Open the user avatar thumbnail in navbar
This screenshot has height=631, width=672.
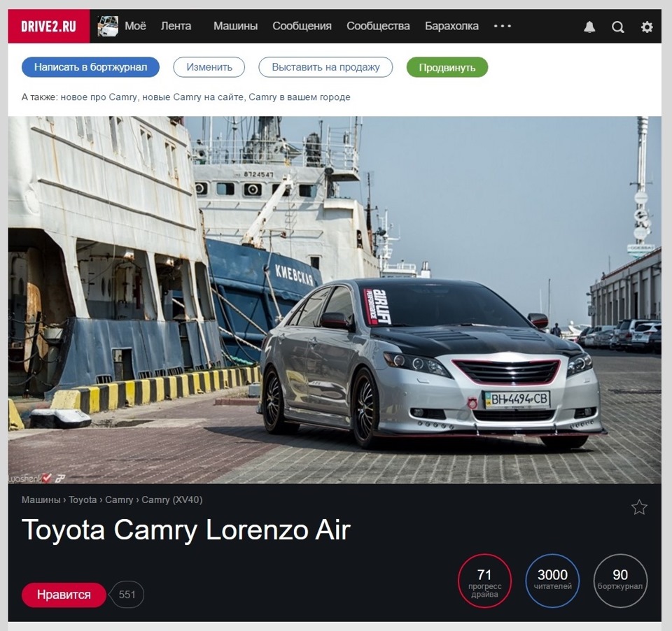click(108, 26)
